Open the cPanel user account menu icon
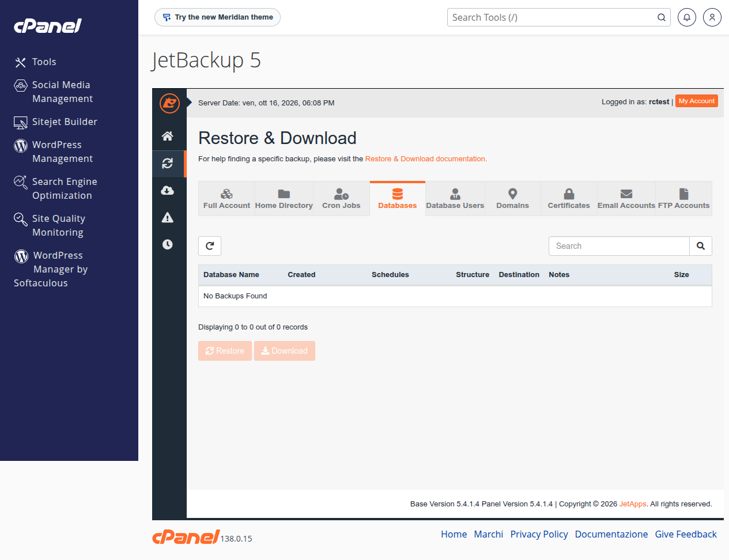 712,17
